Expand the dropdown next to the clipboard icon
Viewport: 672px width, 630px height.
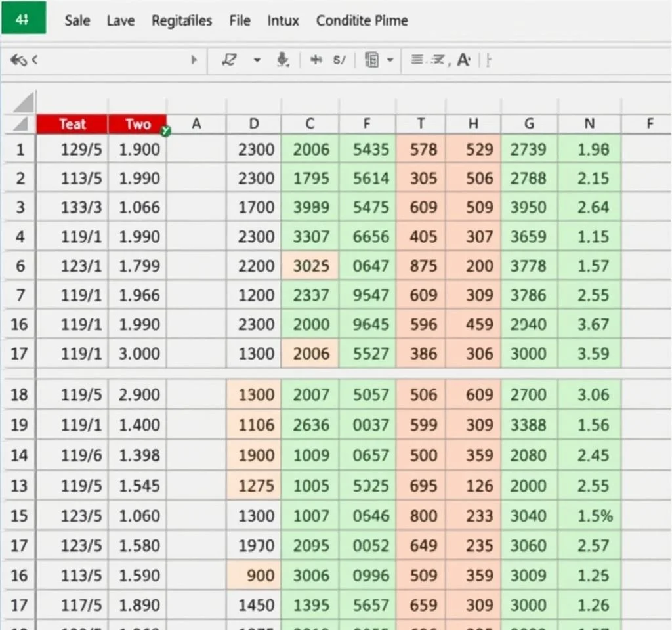point(390,60)
